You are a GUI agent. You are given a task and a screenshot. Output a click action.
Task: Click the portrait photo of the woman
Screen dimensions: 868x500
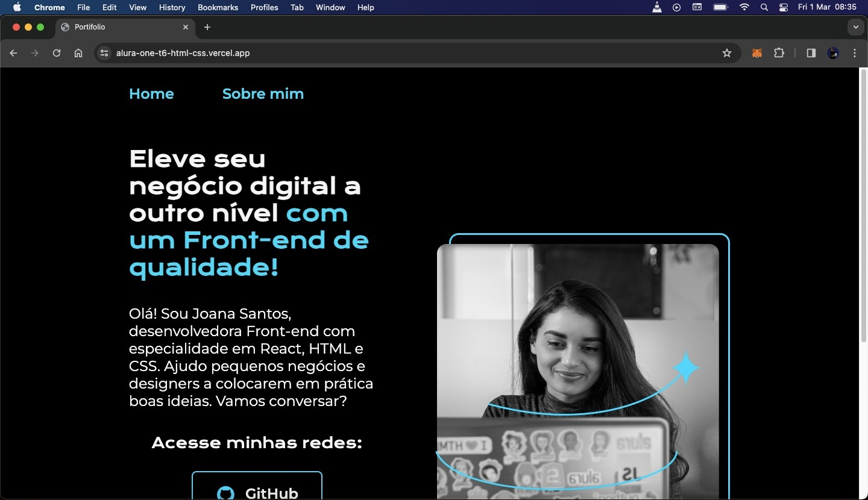577,371
